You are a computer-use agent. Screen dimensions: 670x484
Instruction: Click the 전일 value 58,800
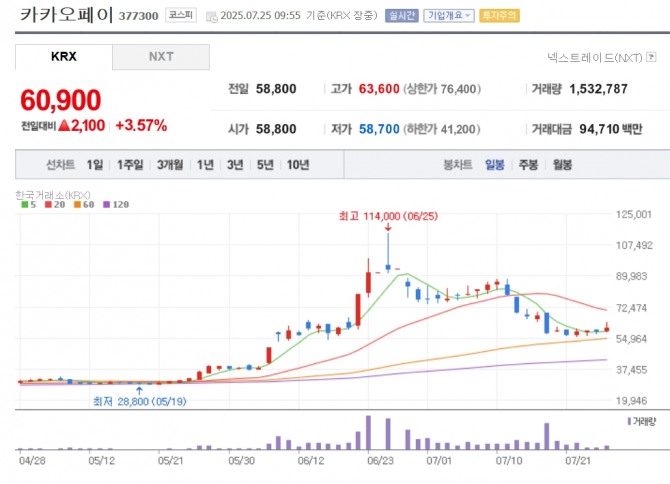(x=276, y=89)
